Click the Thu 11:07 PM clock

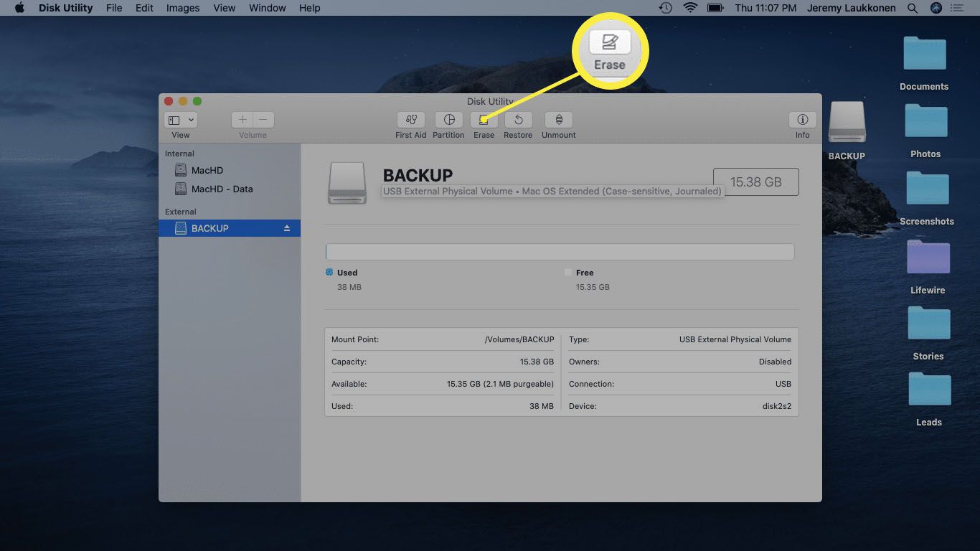click(x=765, y=8)
